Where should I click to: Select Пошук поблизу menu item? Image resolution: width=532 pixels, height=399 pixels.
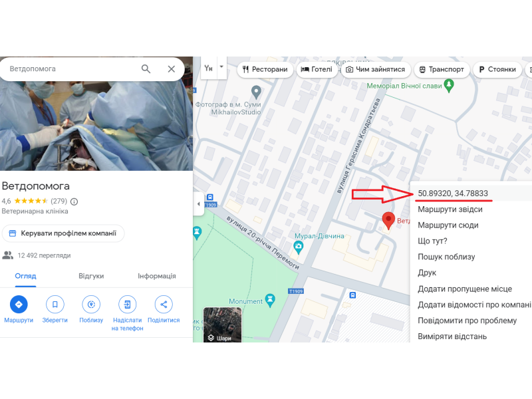471,257
